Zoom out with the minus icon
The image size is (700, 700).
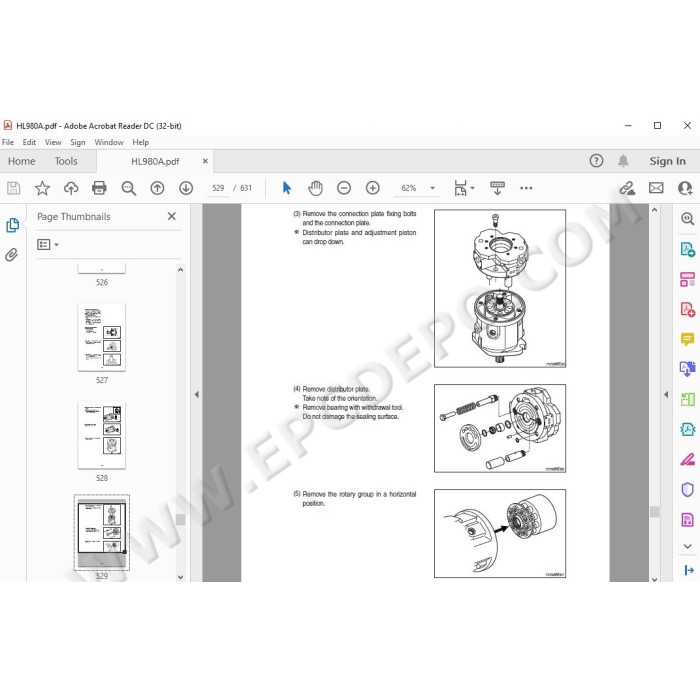(x=344, y=188)
